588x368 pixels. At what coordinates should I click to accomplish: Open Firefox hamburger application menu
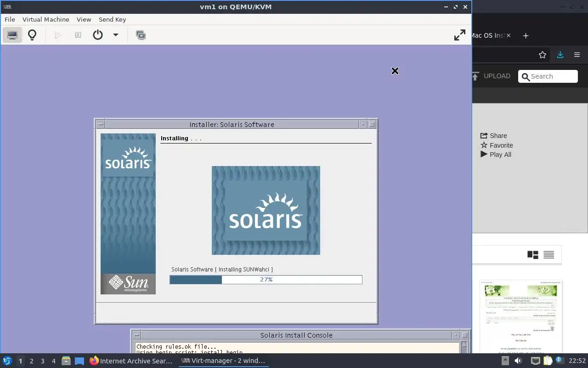point(577,55)
